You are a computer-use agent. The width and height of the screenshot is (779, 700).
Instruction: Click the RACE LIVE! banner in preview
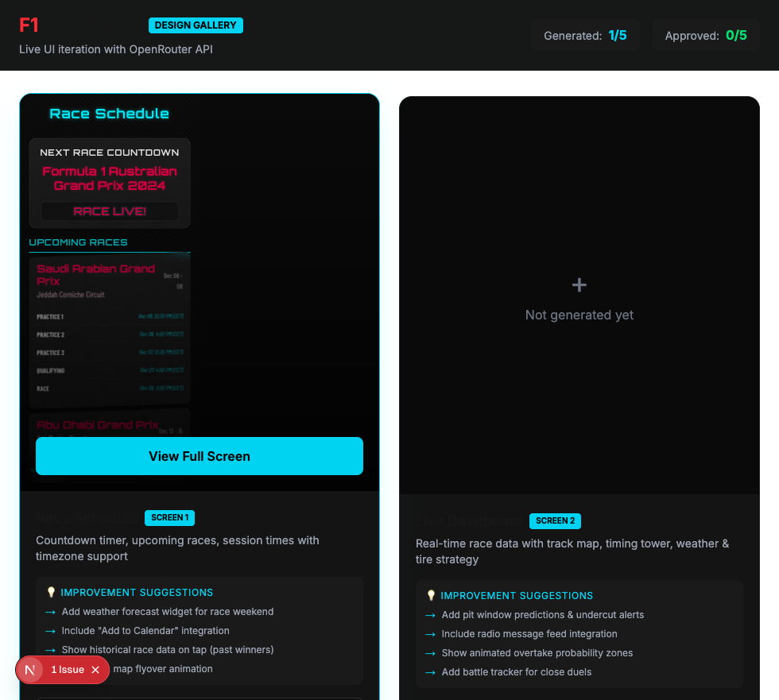coord(110,211)
